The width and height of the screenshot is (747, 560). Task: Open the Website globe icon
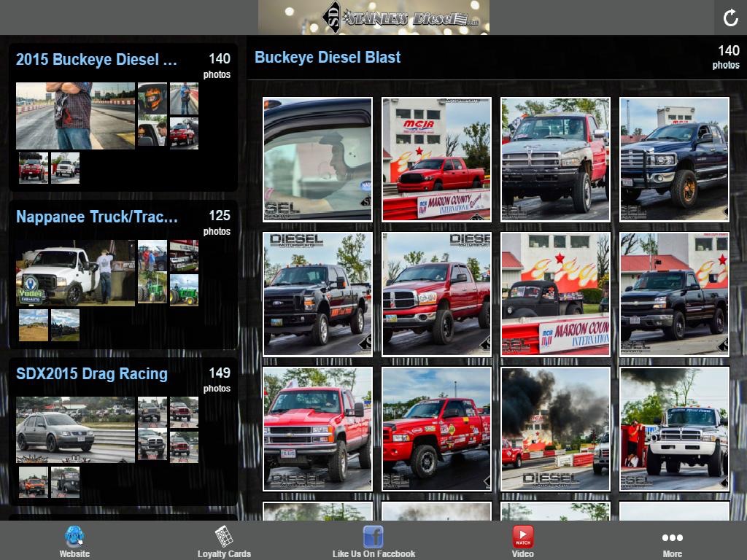point(74,536)
